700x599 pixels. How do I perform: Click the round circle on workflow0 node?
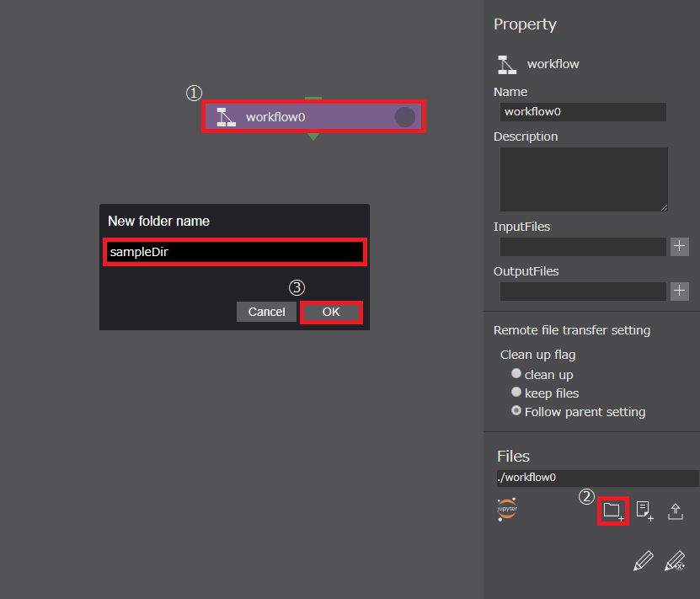coord(405,117)
